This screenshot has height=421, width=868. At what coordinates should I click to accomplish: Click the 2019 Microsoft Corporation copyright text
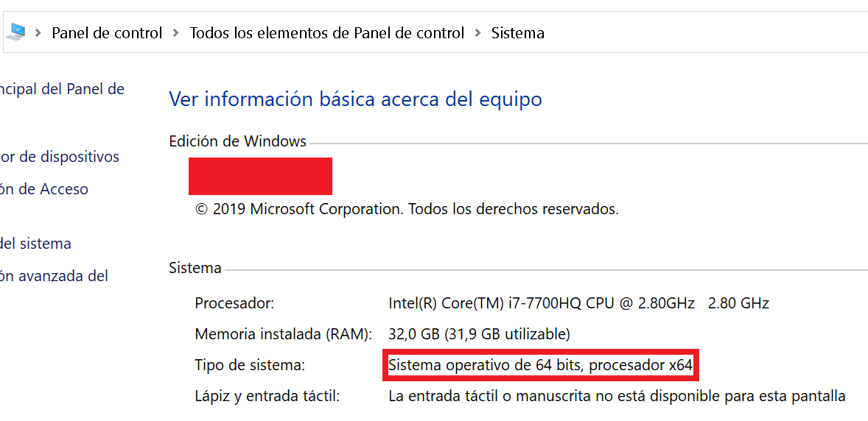407,209
